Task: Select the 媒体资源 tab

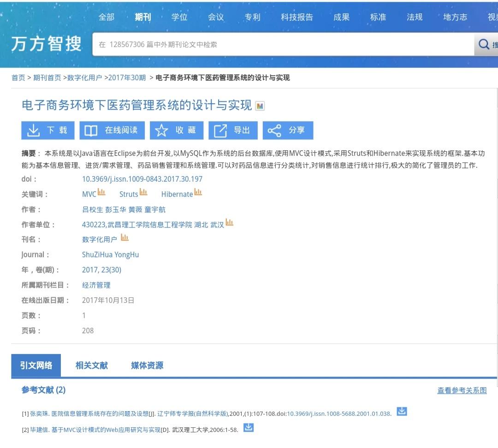Action: [147, 365]
